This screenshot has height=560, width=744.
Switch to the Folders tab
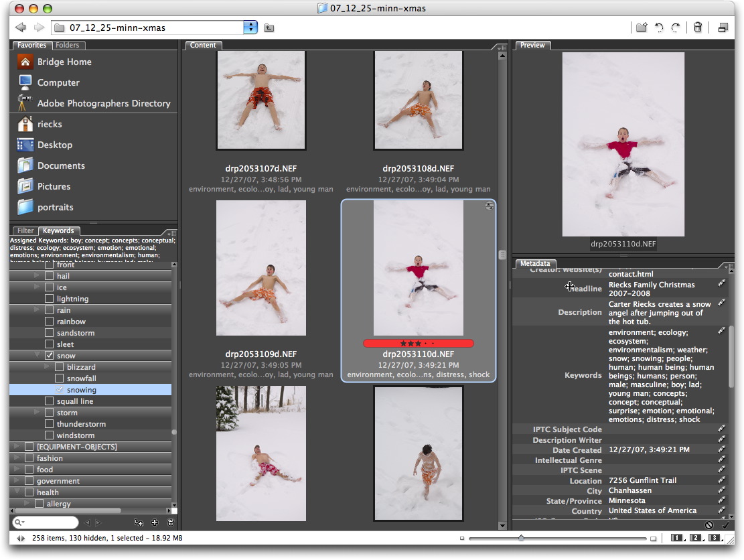click(67, 46)
